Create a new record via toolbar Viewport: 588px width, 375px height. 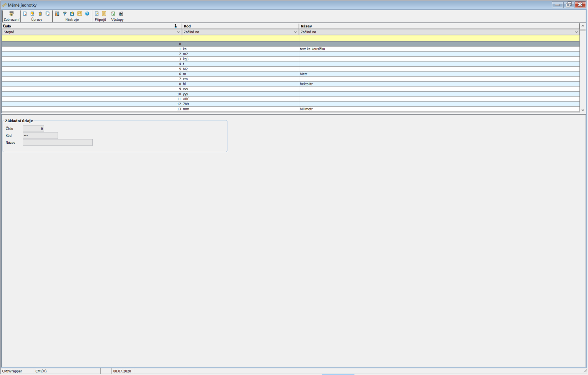pos(25,14)
